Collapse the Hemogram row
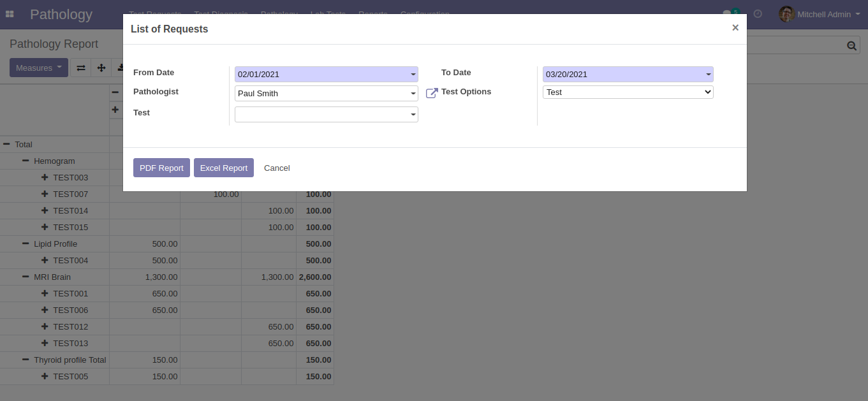This screenshot has width=868, height=401. click(26, 161)
